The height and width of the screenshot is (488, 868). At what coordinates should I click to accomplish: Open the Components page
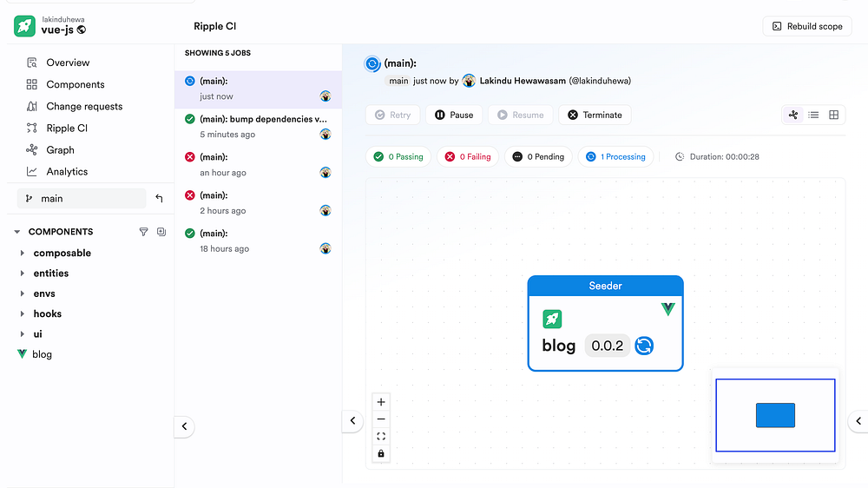click(x=75, y=84)
